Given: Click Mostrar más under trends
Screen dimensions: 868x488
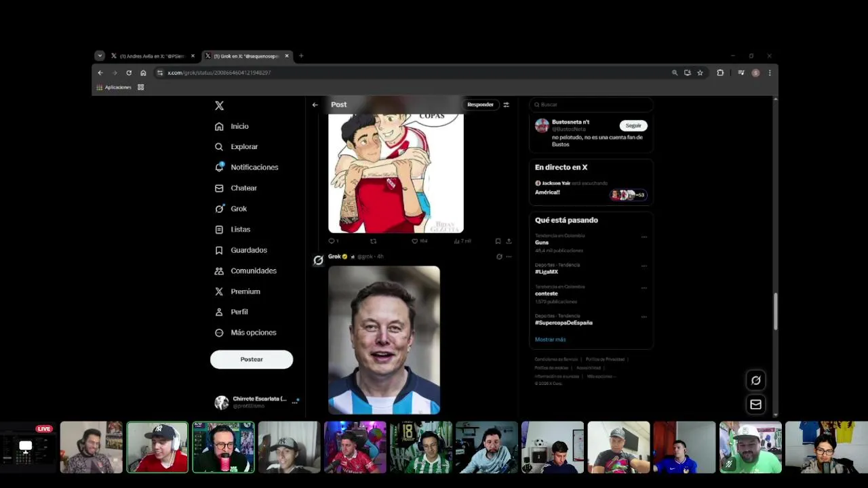Looking at the screenshot, I should pyautogui.click(x=550, y=340).
